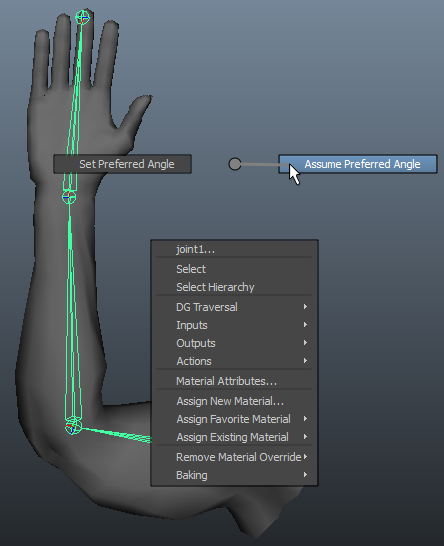Image resolution: width=444 pixels, height=546 pixels.
Task: Expand the Outputs submenu
Action: (x=234, y=343)
